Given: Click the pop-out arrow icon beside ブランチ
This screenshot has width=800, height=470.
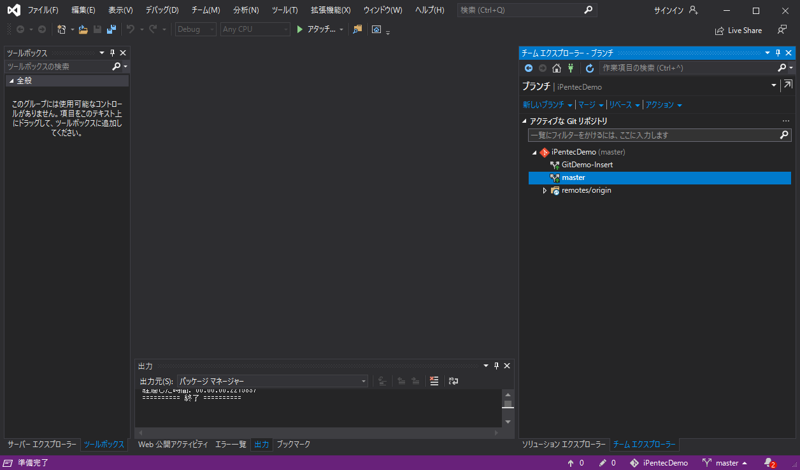Looking at the screenshot, I should pos(788,85).
